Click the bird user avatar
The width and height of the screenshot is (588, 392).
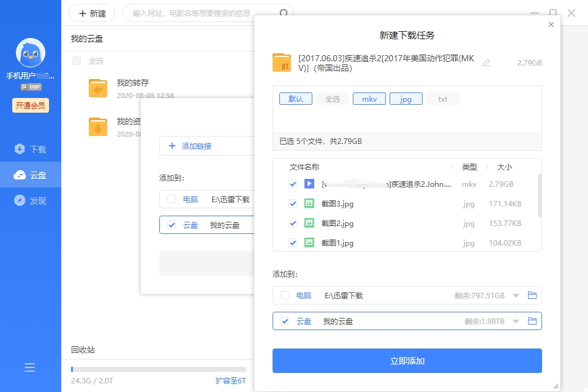(30, 54)
